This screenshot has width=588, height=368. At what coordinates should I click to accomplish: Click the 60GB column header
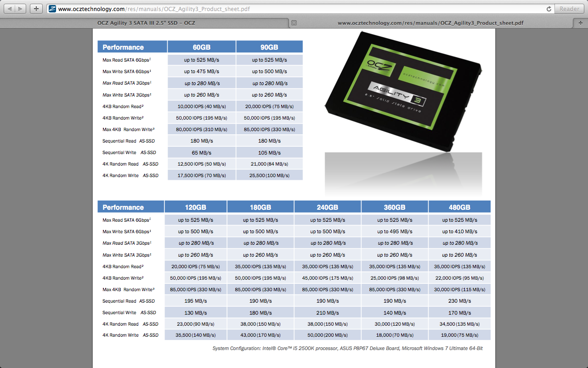coord(202,47)
